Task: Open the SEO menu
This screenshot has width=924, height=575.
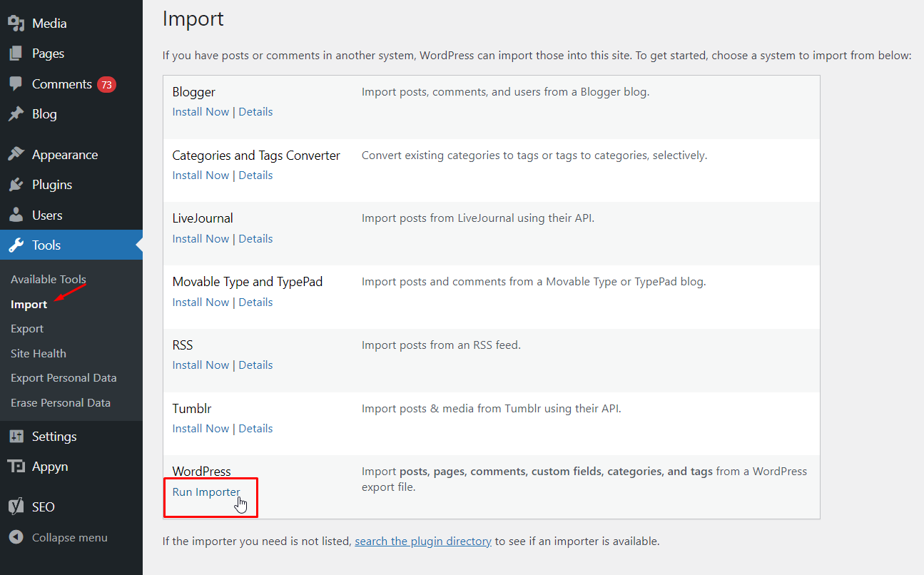Action: pyautogui.click(x=44, y=507)
